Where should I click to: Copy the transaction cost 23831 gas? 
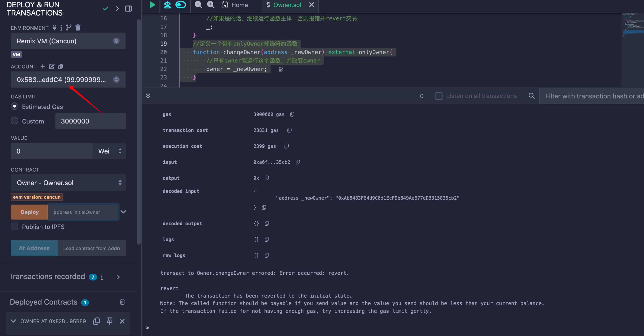coord(289,130)
